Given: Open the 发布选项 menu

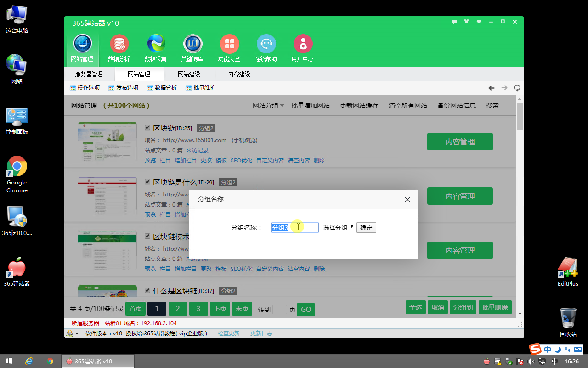Looking at the screenshot, I should (123, 88).
